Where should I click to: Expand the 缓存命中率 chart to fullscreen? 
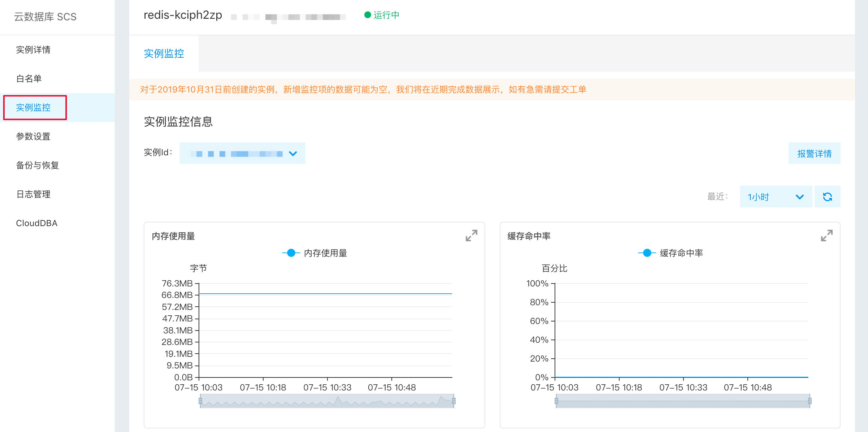tap(827, 236)
